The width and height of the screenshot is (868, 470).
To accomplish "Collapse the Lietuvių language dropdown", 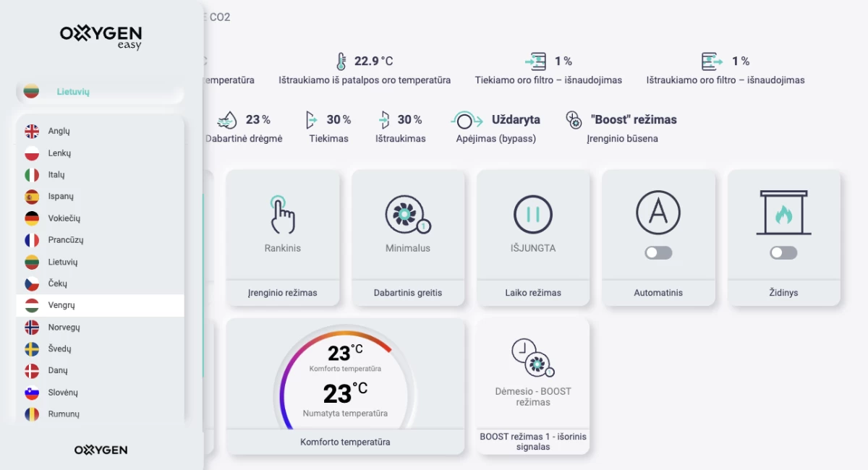I will tap(100, 92).
